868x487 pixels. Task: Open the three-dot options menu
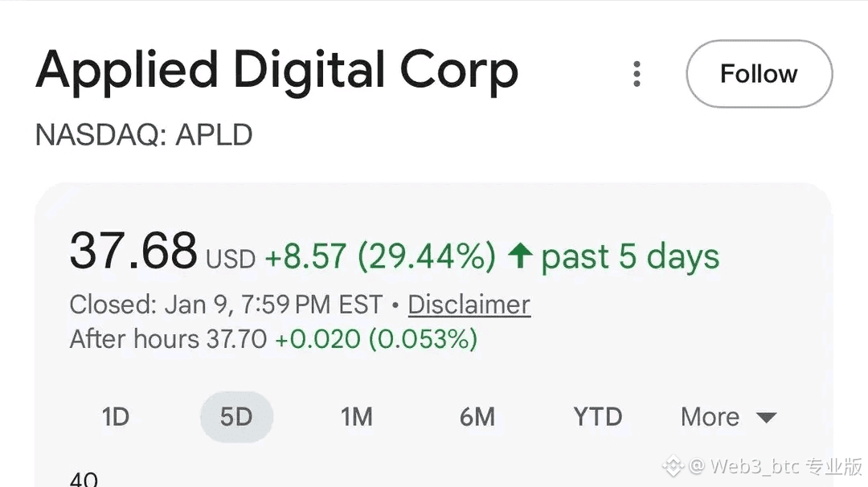(x=637, y=74)
